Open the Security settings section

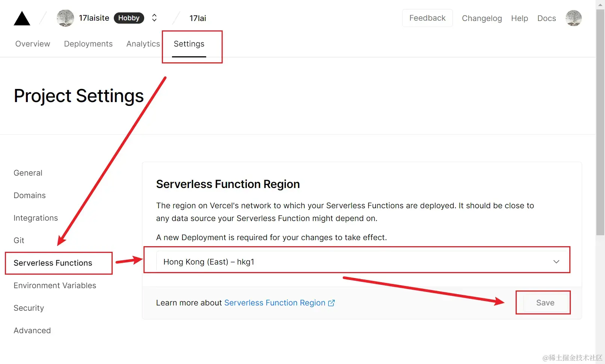29,308
